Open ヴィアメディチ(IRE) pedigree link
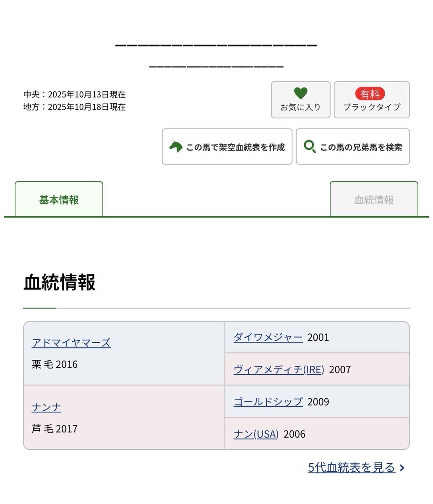This screenshot has width=433, height=504. tap(279, 370)
